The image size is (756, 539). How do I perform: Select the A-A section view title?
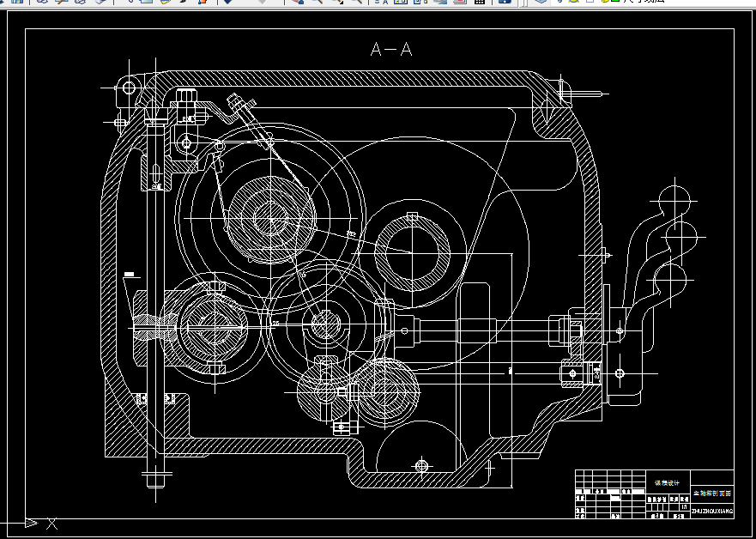click(391, 49)
